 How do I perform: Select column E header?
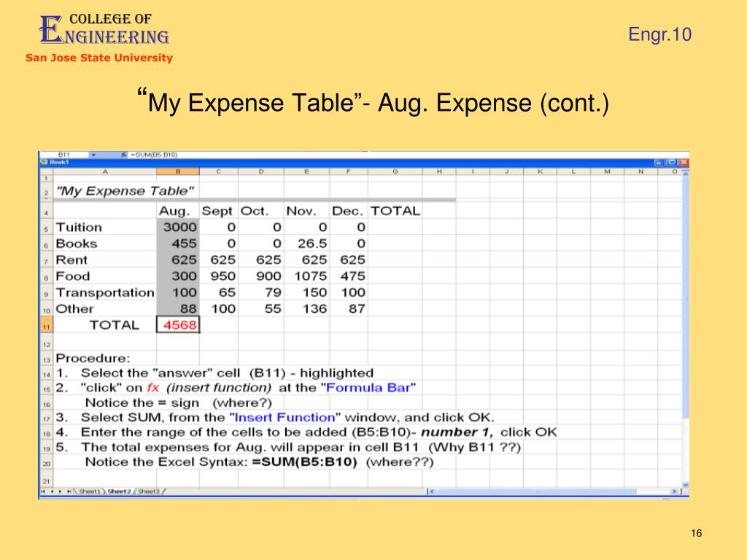coord(307,171)
